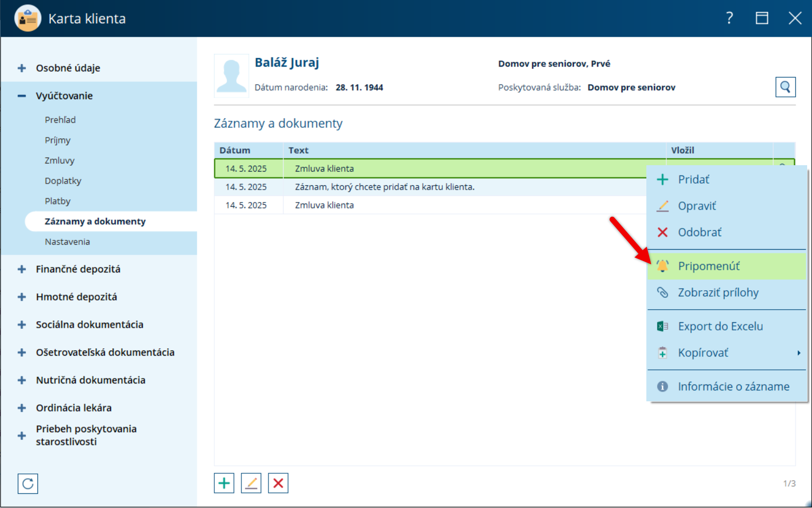Click the page counter 1/3
Image resolution: width=812 pixels, height=508 pixels.
789,483
